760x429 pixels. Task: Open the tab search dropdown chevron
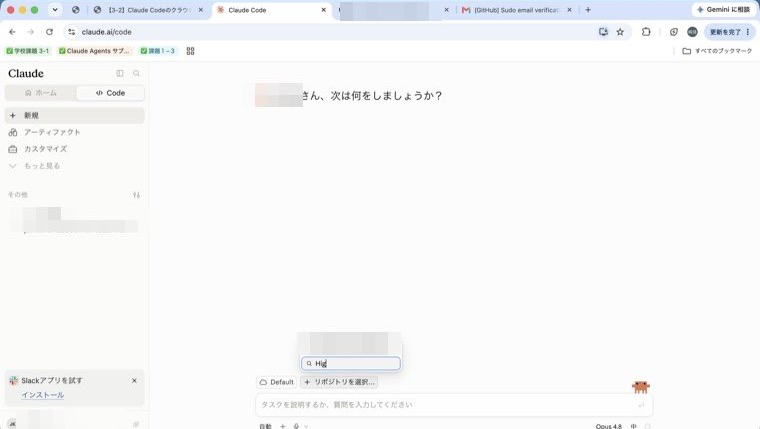55,10
